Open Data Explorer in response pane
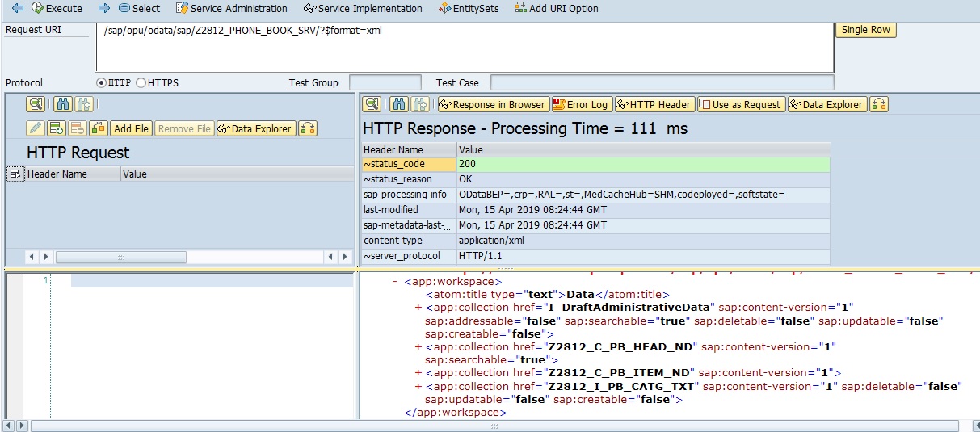980x432 pixels. tap(827, 104)
